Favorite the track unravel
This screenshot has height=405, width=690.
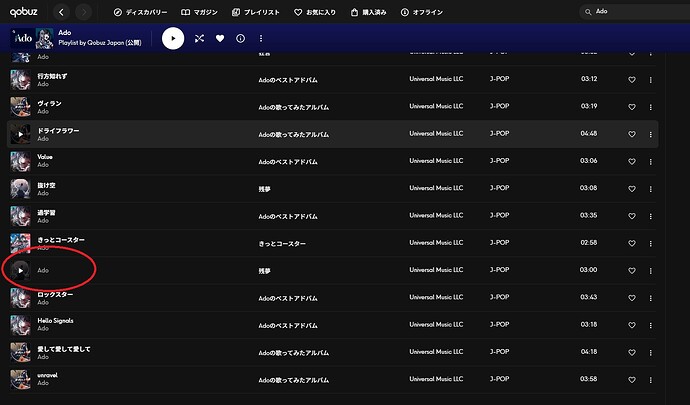[x=631, y=380]
